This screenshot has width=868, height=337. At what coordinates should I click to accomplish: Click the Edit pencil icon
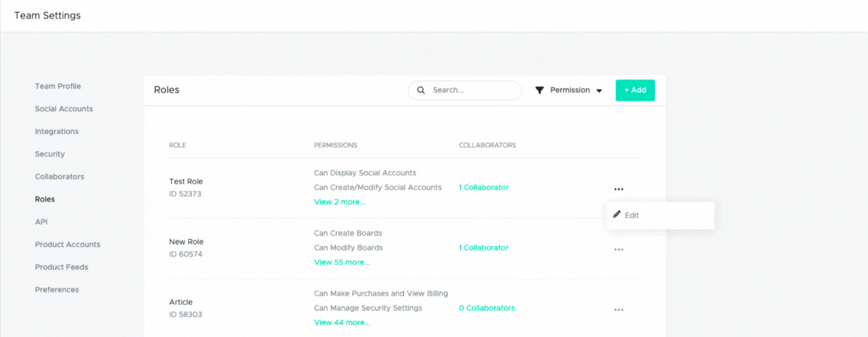[x=617, y=214]
